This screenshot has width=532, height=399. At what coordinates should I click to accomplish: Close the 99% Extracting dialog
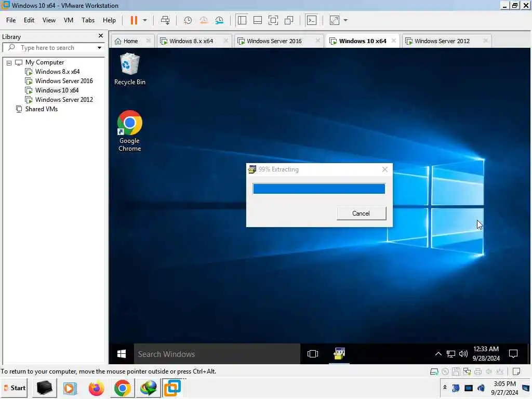(385, 169)
